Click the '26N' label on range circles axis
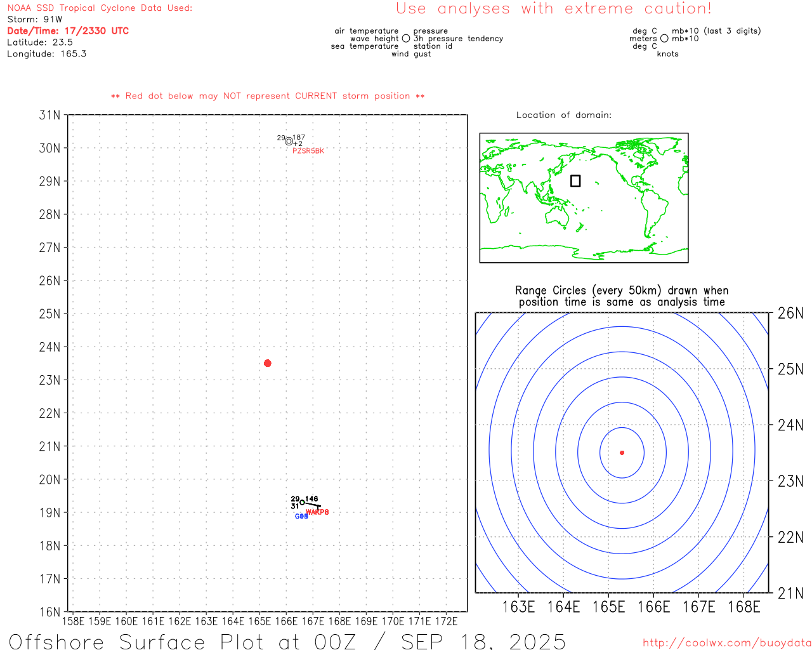Image resolution: width=812 pixels, height=650 pixels. pos(790,313)
